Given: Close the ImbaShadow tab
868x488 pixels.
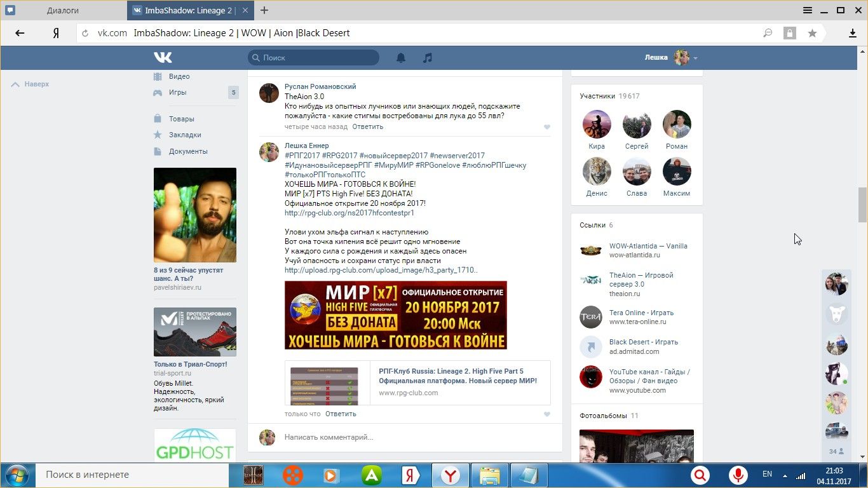Looking at the screenshot, I should (245, 10).
